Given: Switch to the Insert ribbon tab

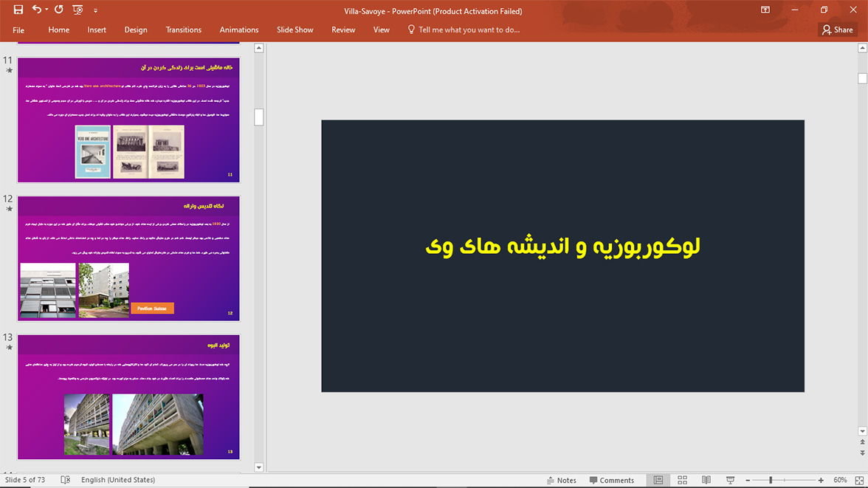Looking at the screenshot, I should 96,30.
